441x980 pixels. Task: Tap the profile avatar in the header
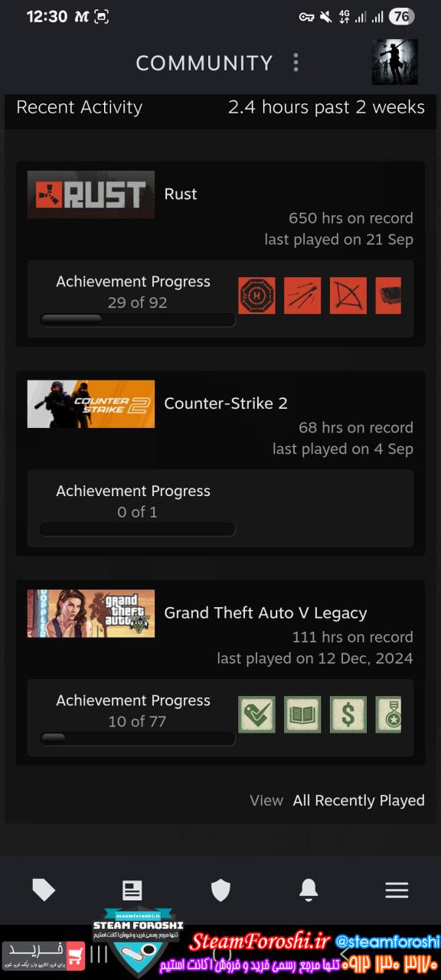pos(395,62)
